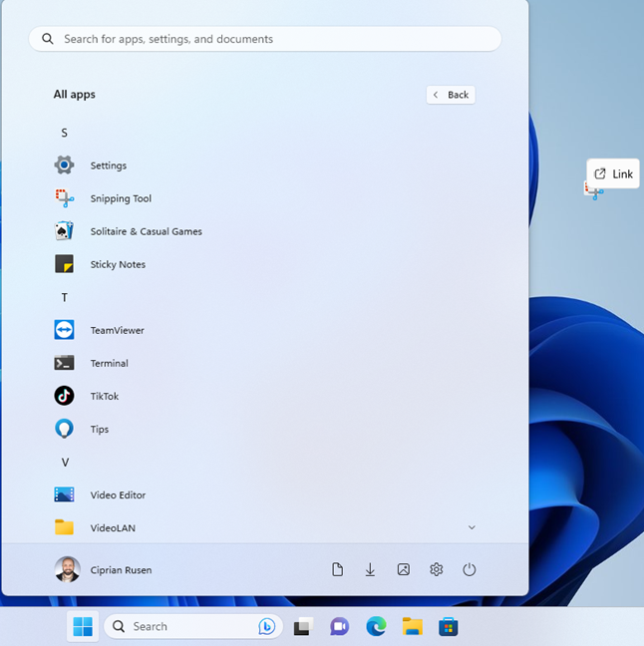
Task: Click the taskbar Search box
Action: coord(193,627)
